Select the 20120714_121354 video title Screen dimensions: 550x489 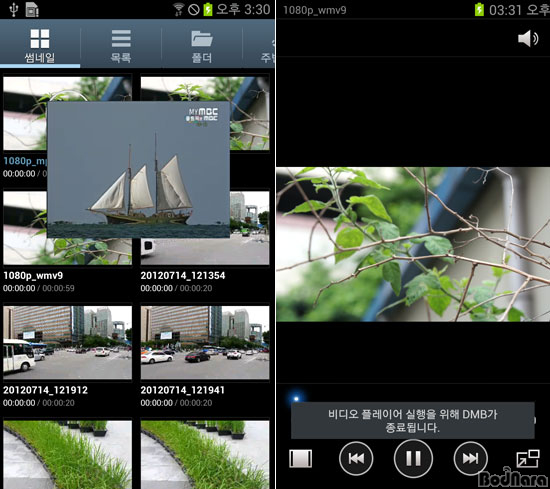[183, 276]
